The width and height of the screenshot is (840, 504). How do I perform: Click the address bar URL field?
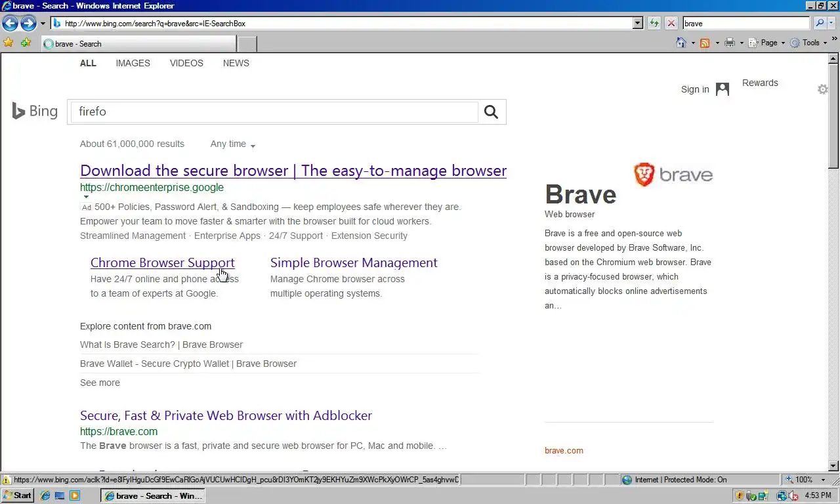pos(341,24)
